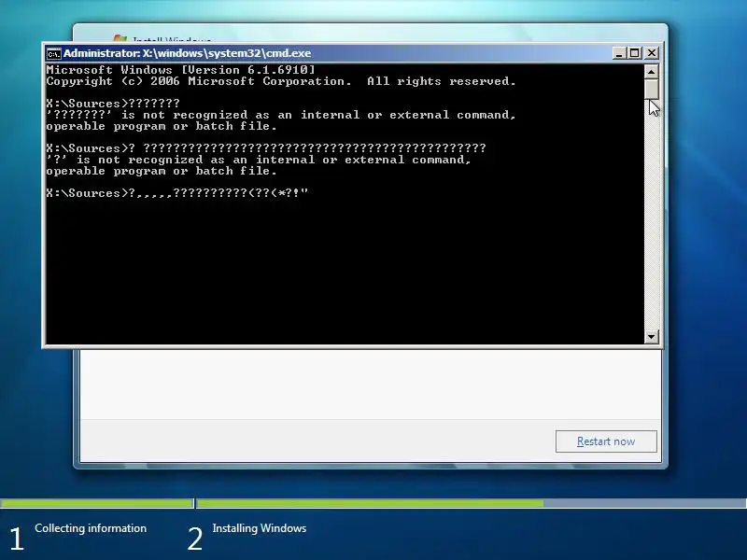Click the step number 2 indicator

194,539
